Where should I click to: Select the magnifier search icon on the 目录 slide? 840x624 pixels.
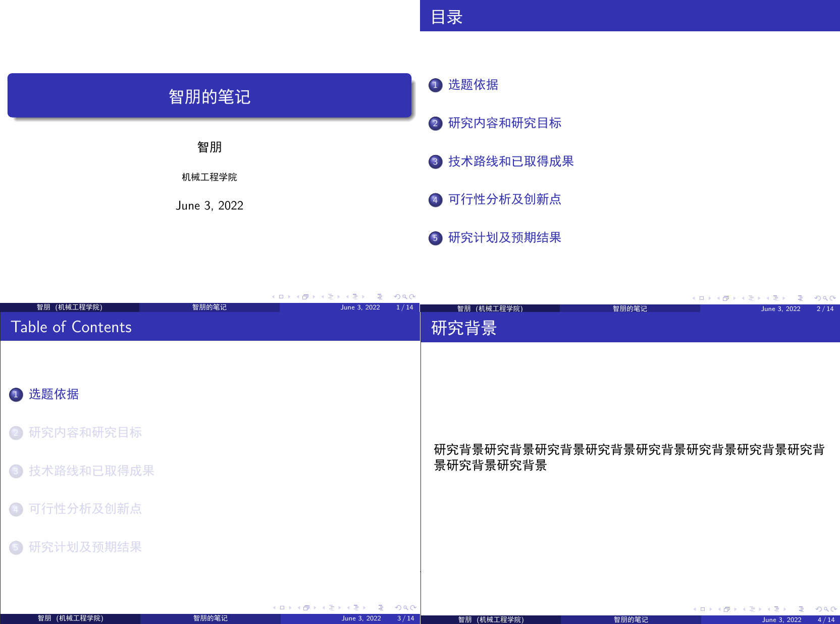[825, 297]
